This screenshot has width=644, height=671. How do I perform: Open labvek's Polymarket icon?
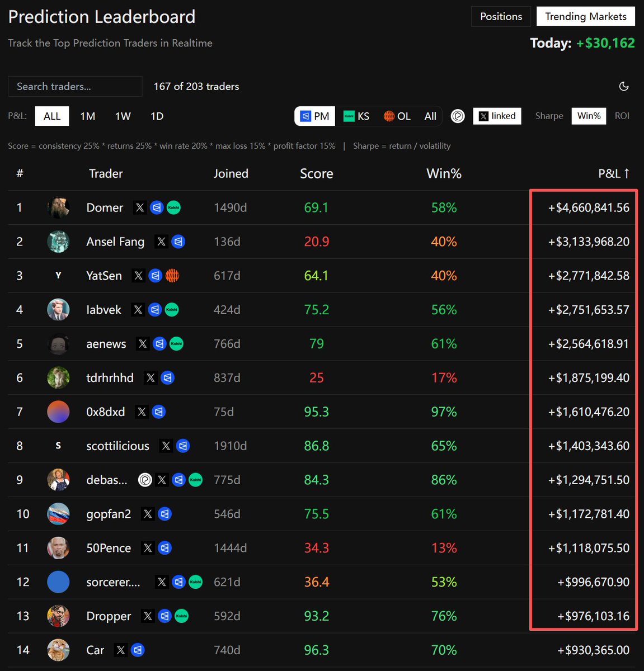click(x=155, y=310)
